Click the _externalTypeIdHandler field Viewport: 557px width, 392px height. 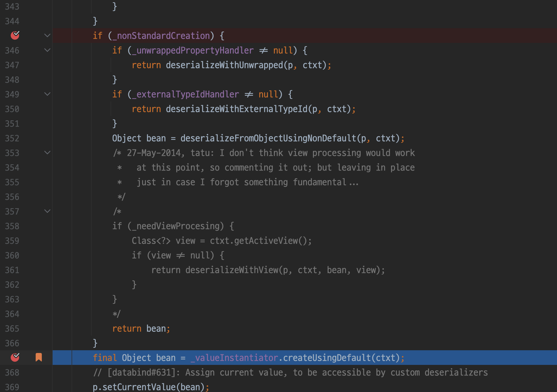coord(185,94)
